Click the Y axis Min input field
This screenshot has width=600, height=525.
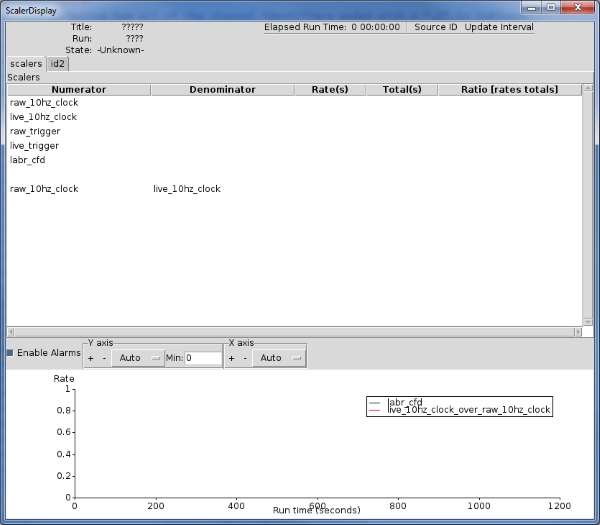(x=203, y=358)
